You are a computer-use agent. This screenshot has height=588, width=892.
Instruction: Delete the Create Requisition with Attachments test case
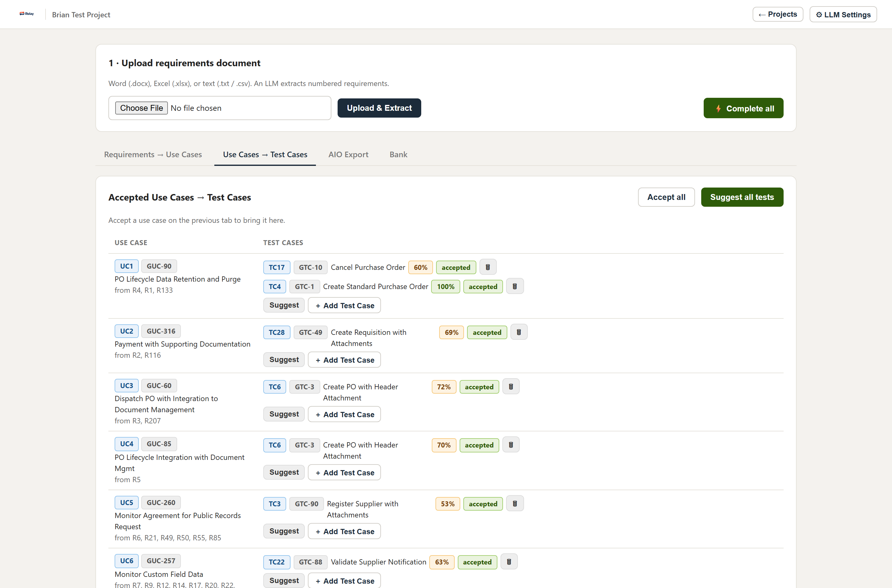click(x=519, y=332)
